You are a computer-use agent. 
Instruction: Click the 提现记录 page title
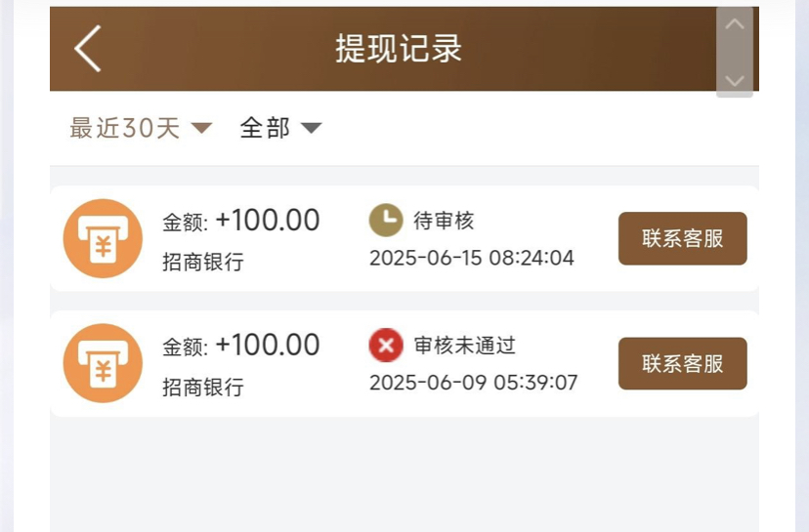click(399, 49)
